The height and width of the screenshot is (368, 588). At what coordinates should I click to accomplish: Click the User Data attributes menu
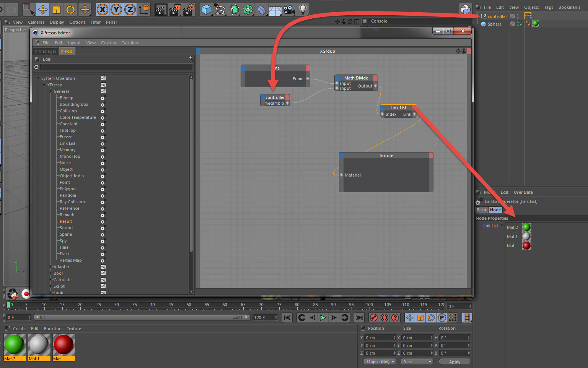coord(523,192)
